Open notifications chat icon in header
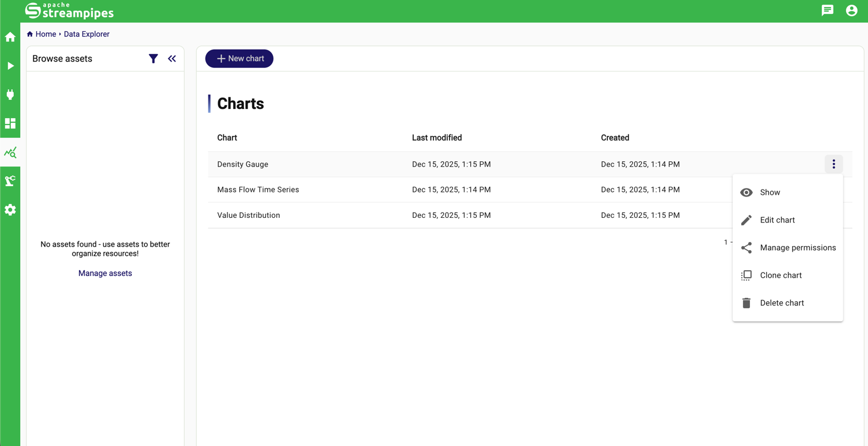The image size is (868, 446). point(827,10)
